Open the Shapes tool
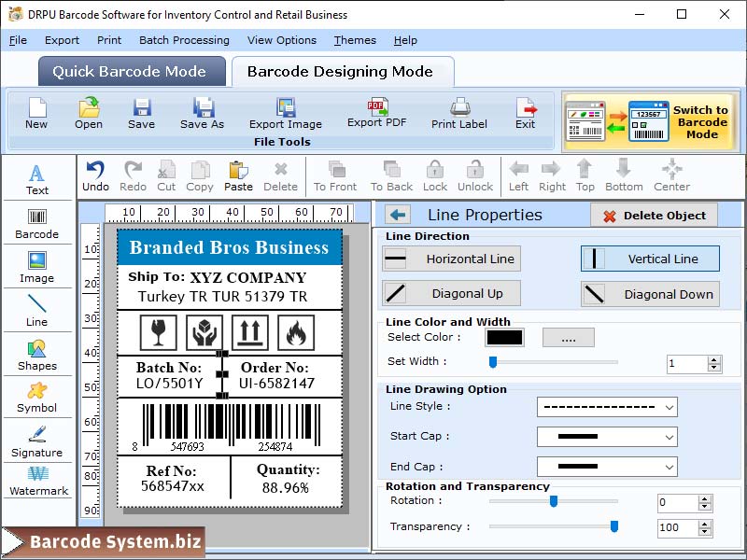The image size is (747, 560). (x=37, y=356)
